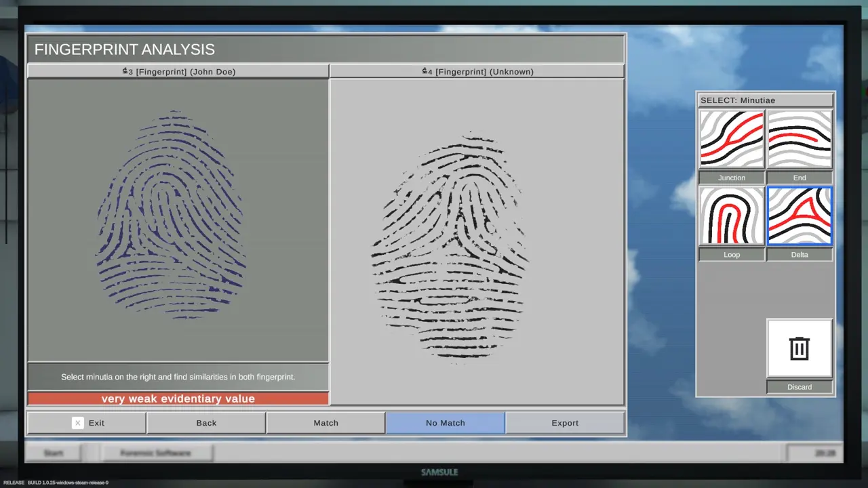Open Forensic Software from the taskbar

point(156,453)
